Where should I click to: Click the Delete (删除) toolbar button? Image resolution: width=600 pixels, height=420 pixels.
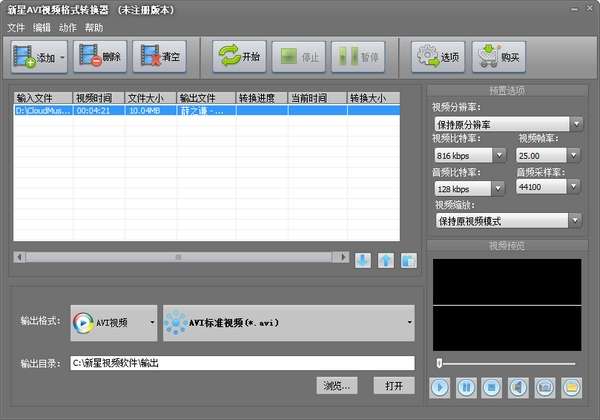point(100,57)
